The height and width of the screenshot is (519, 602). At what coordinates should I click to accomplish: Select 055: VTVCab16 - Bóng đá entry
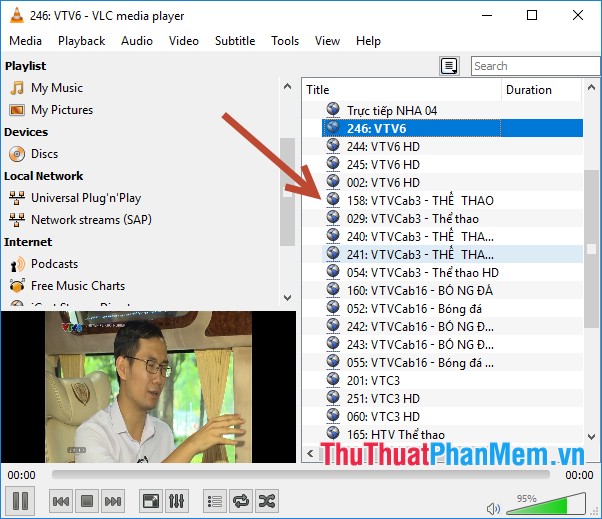click(420, 363)
